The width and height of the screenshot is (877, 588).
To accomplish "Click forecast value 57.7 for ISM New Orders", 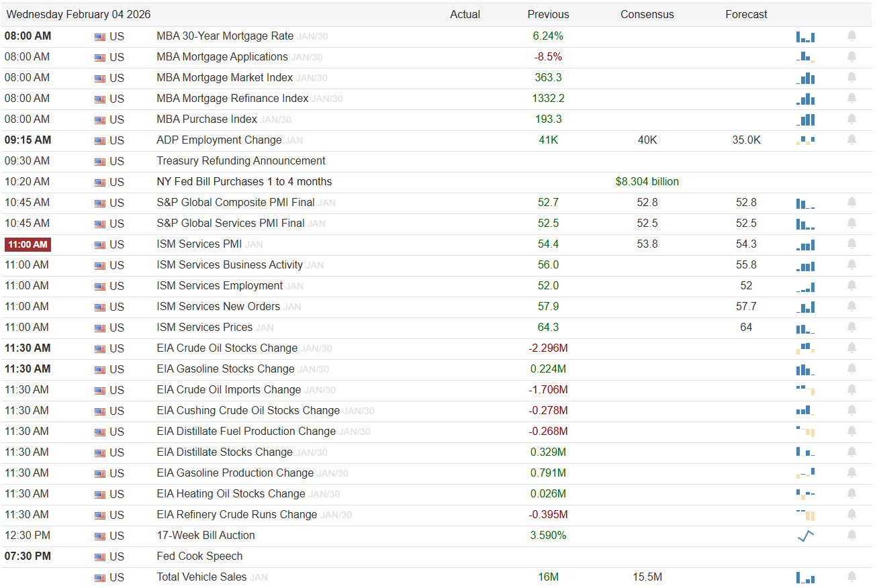I will click(746, 306).
